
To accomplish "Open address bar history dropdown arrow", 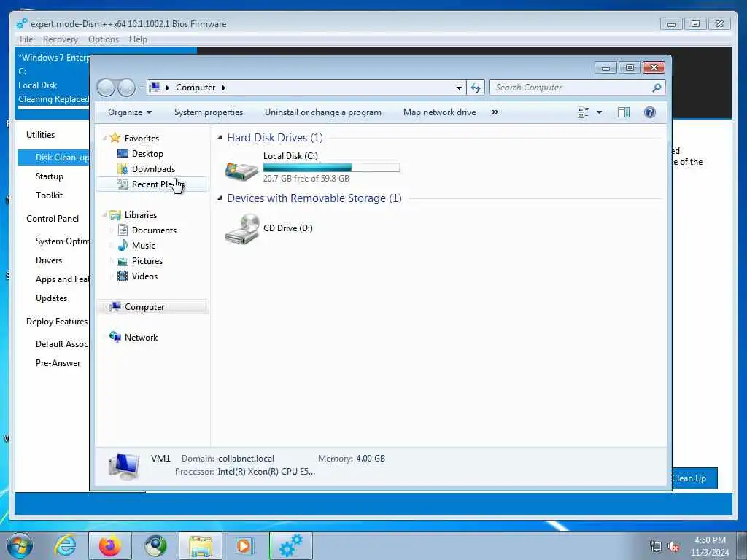I will tap(459, 87).
